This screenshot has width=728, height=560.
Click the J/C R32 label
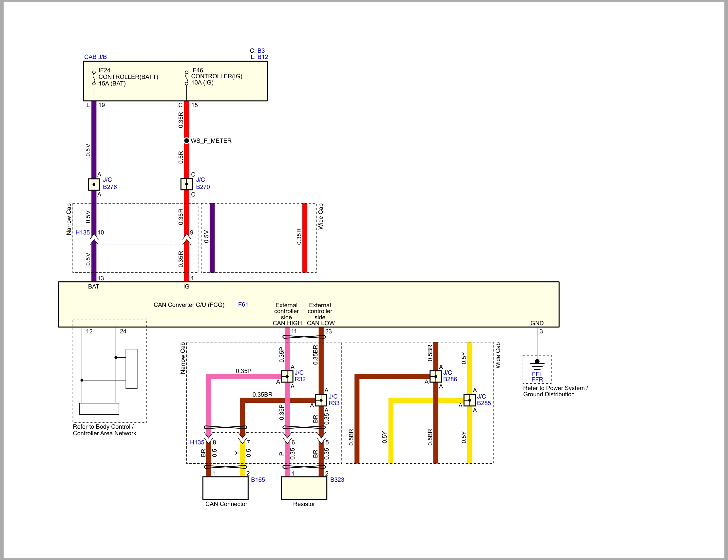pyautogui.click(x=300, y=376)
